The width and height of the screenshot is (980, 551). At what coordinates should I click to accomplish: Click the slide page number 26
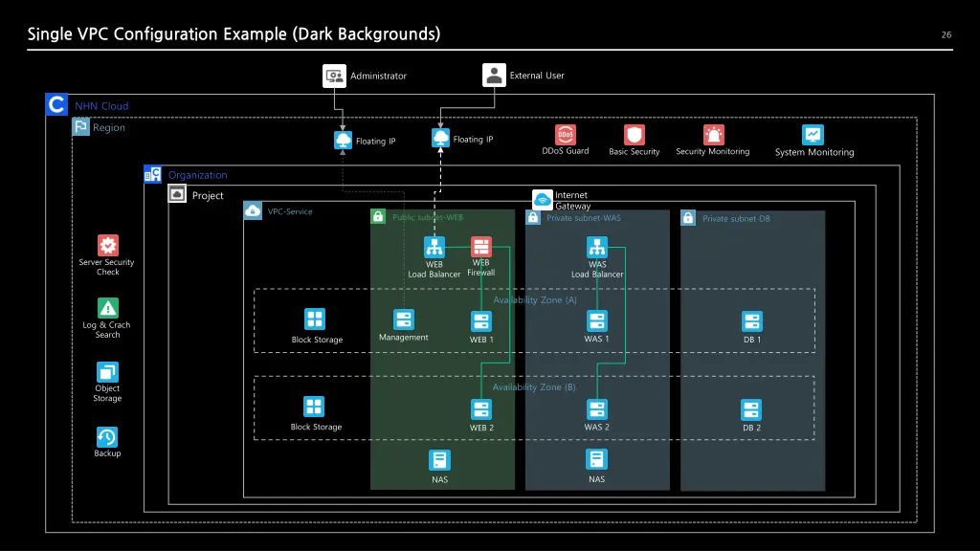pyautogui.click(x=947, y=35)
